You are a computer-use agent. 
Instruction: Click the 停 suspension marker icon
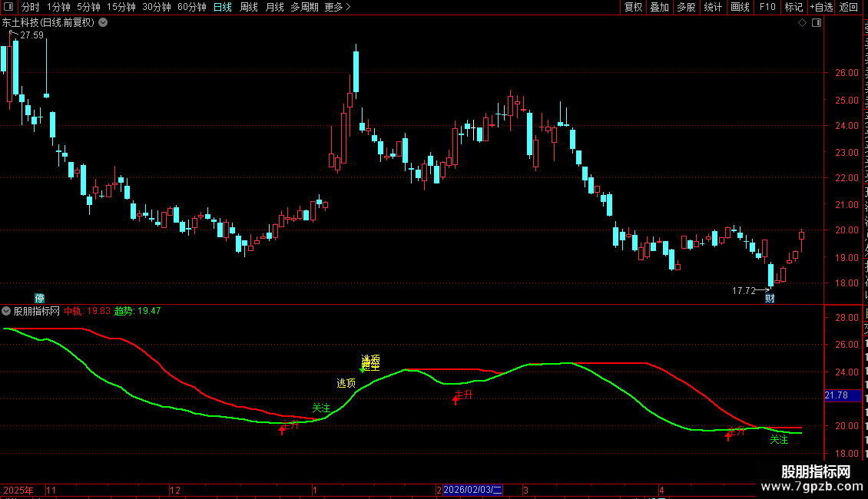pyautogui.click(x=39, y=298)
